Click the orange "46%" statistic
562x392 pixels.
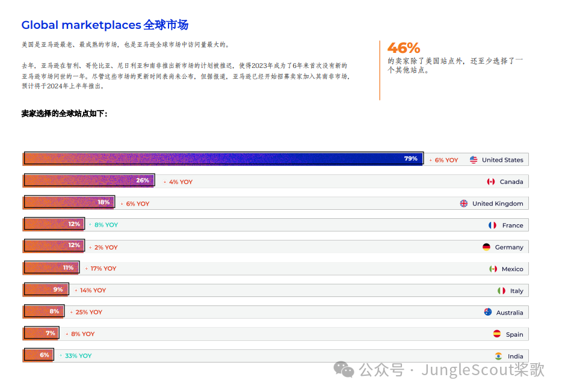click(404, 48)
